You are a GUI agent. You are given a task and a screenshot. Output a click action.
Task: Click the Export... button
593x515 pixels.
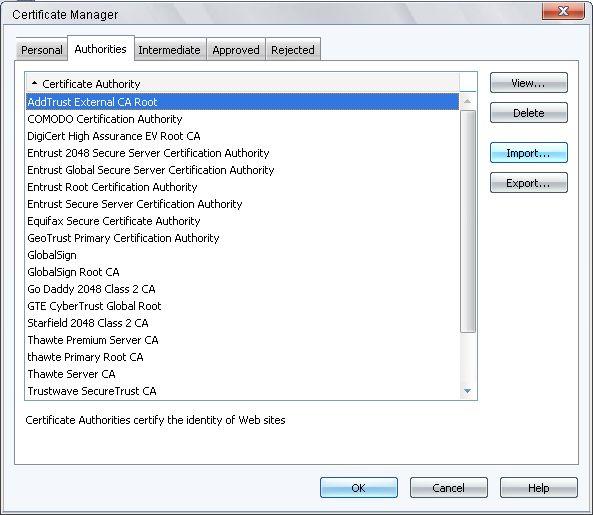(x=529, y=183)
